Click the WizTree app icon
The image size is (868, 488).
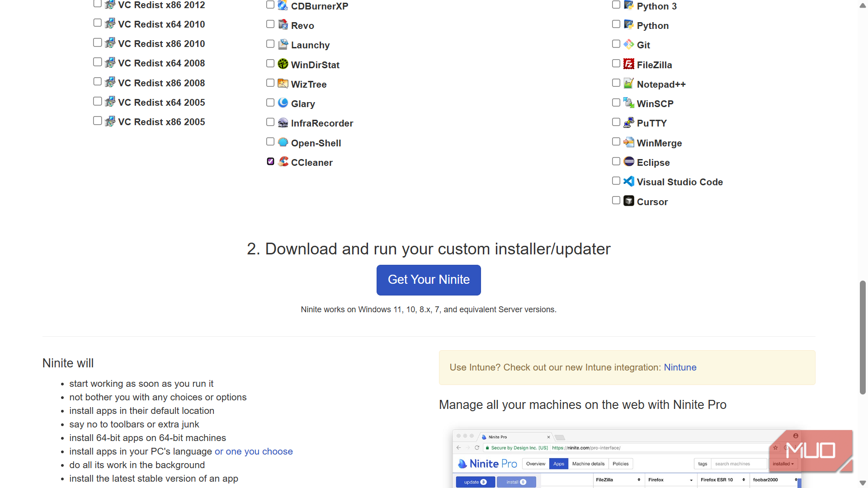(x=283, y=83)
